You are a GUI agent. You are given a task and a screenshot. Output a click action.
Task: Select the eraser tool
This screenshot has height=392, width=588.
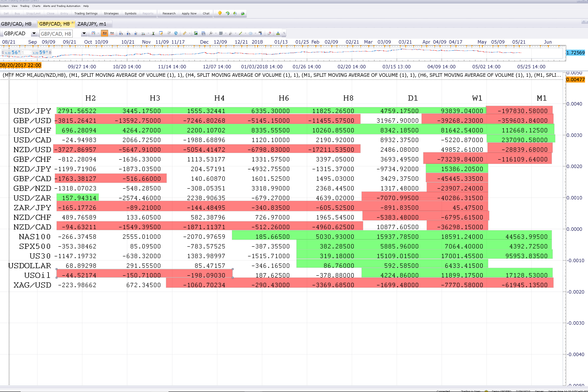[x=269, y=33]
